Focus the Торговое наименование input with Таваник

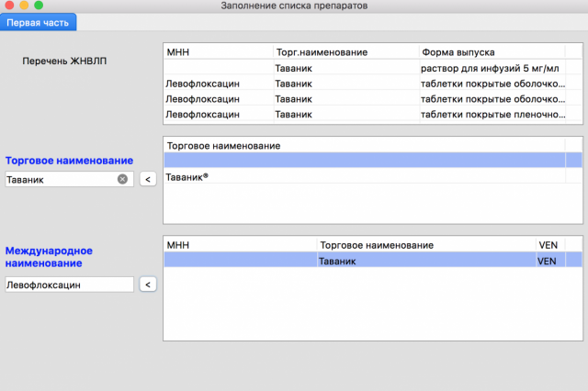click(70, 179)
